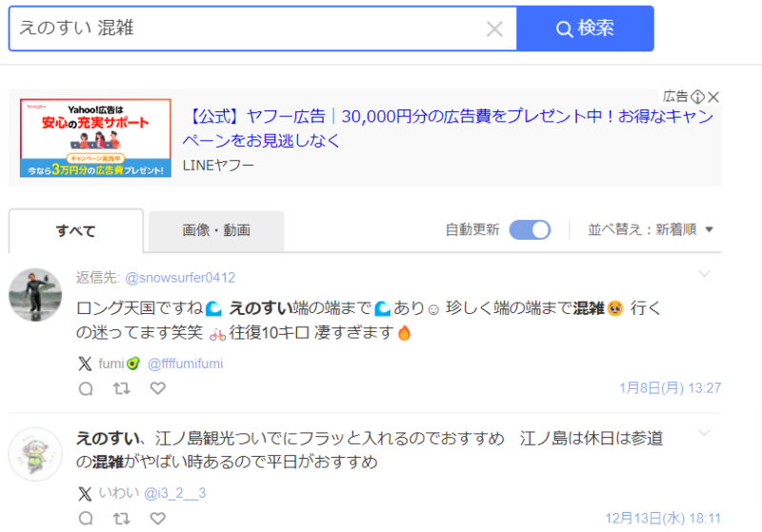762x532 pixels.
Task: Open the 並べ替え：新着順 sort dropdown
Action: coord(651,229)
